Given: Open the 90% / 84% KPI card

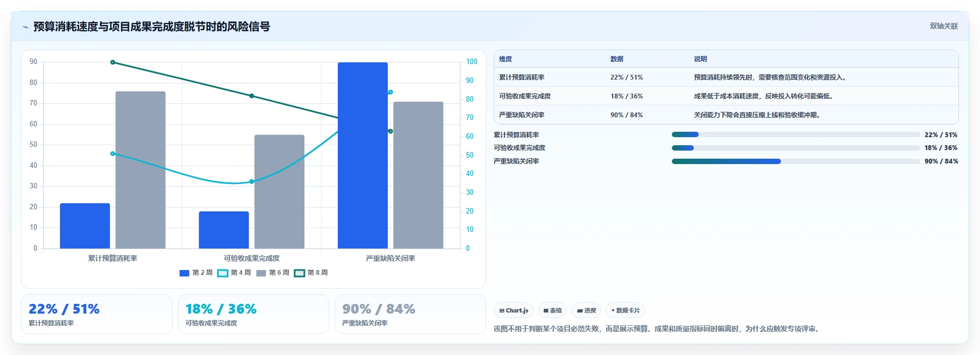Looking at the screenshot, I should click(410, 314).
